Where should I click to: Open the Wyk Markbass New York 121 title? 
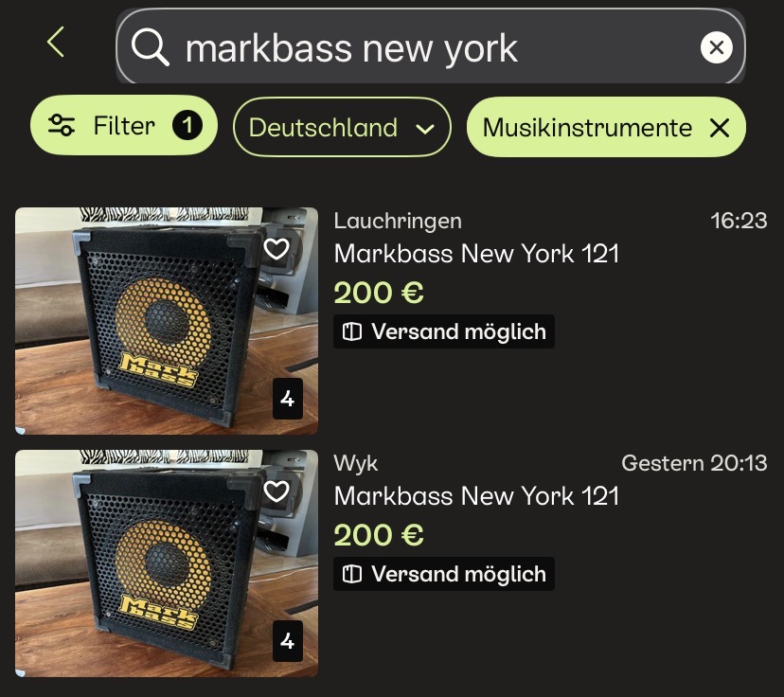click(x=476, y=496)
